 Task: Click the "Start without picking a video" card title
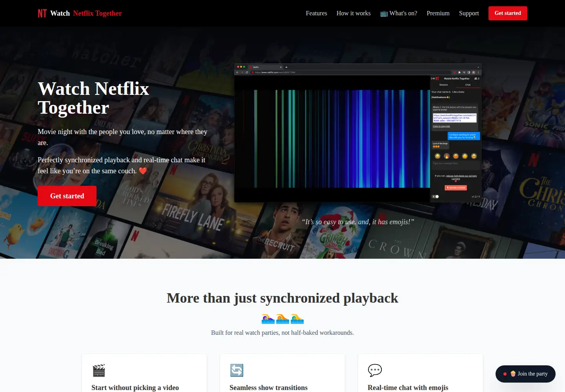point(135,388)
